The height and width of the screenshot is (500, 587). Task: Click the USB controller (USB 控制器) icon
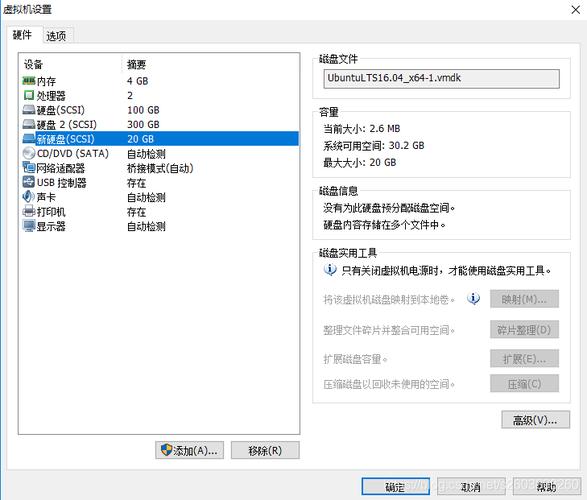point(29,182)
